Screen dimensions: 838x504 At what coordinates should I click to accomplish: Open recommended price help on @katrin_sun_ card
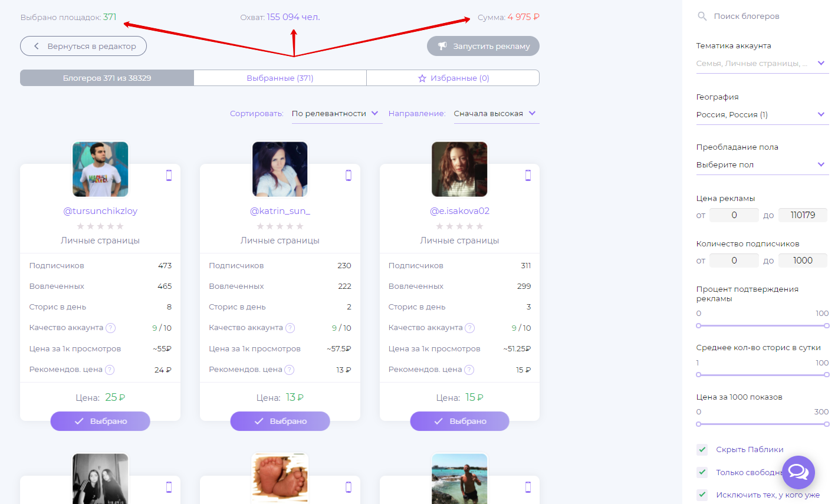[289, 370]
